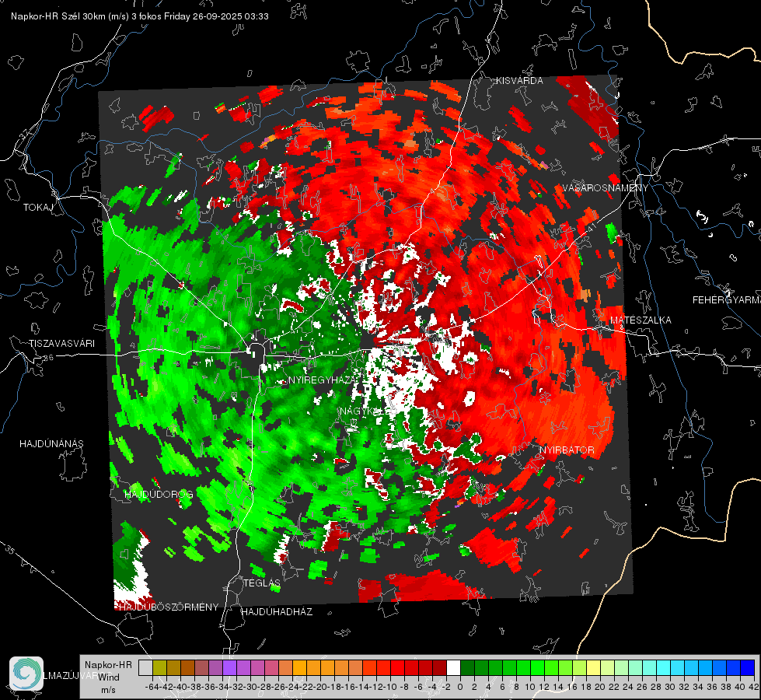761x700 pixels.
Task: Click the HAJDÚHADHÁZ label
Action: click(277, 611)
